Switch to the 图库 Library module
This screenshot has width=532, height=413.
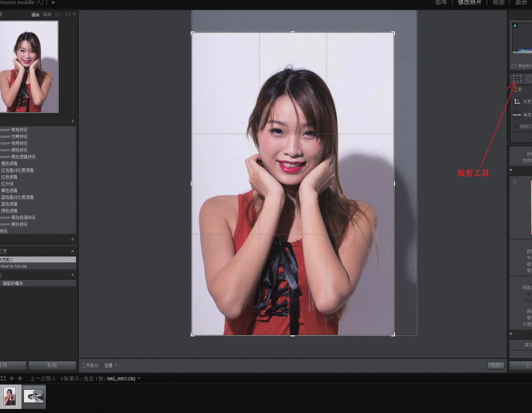(x=441, y=3)
